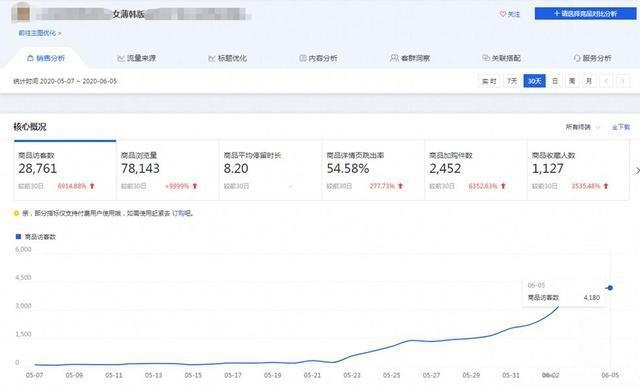Viewport: 640px width, 387px height.
Task: Click the 2,452 add-to-cart value
Action: point(445,168)
